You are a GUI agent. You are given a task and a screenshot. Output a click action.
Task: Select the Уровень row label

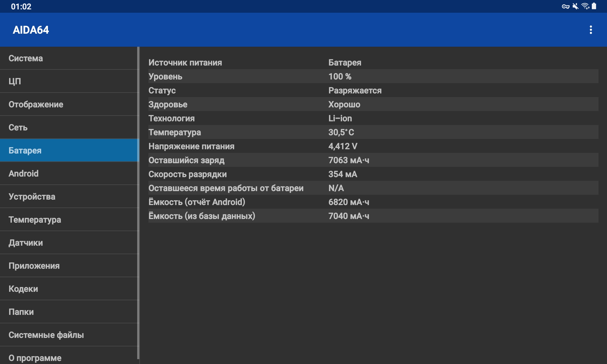coord(165,76)
